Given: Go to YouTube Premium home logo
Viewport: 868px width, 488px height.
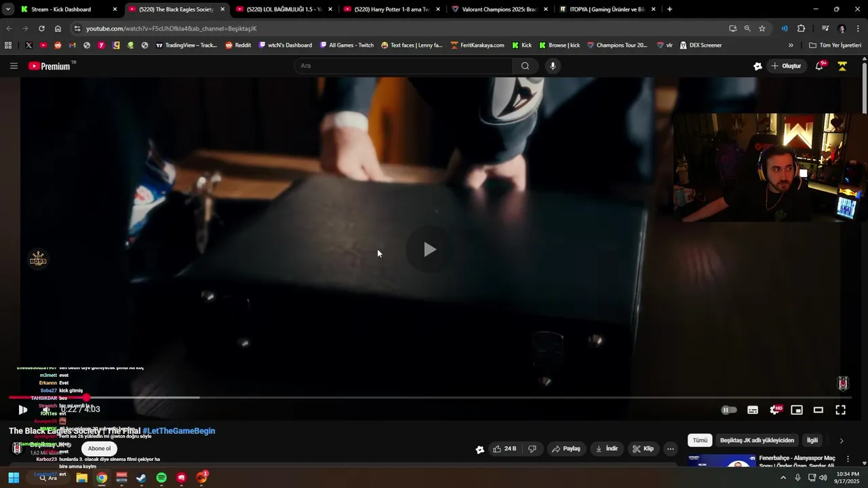Looking at the screenshot, I should pyautogui.click(x=50, y=66).
